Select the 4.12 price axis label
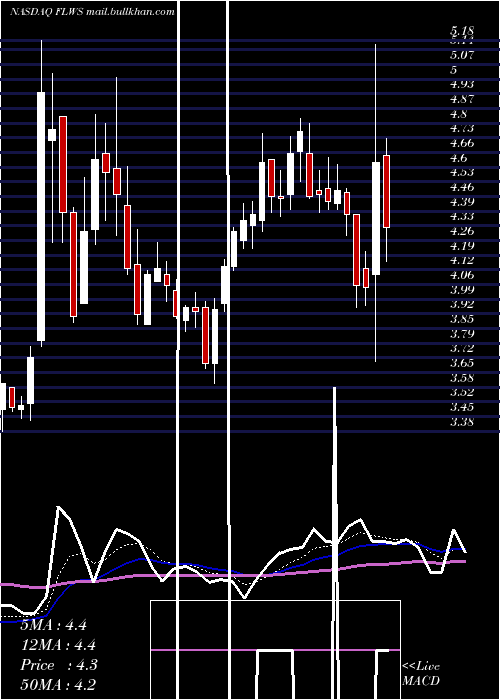 (x=462, y=260)
